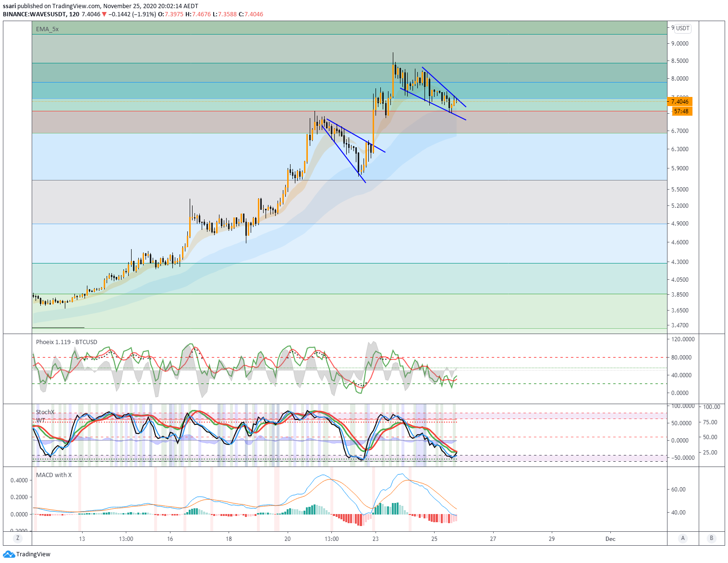
Task: Click the 4.3000 price axis label
Action: pyautogui.click(x=680, y=262)
